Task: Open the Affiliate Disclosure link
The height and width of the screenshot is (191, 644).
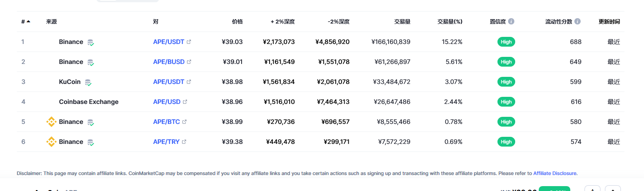Action: click(555, 173)
